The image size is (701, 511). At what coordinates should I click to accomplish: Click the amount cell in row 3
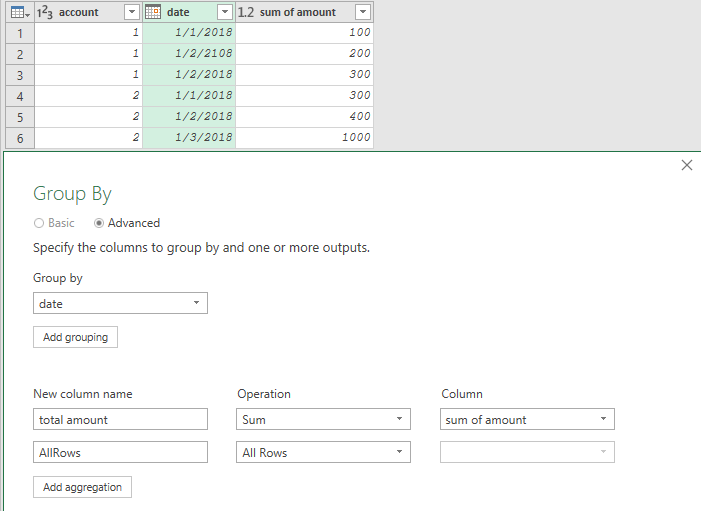point(304,75)
